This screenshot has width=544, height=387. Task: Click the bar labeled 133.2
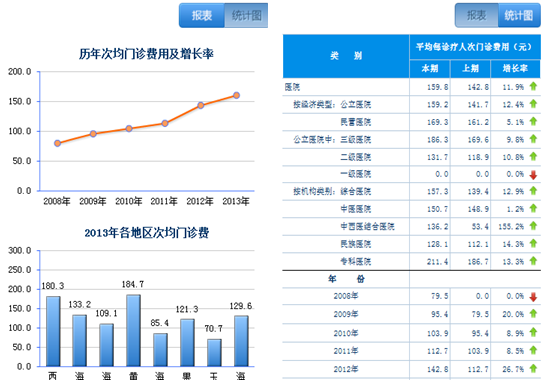pos(79,341)
